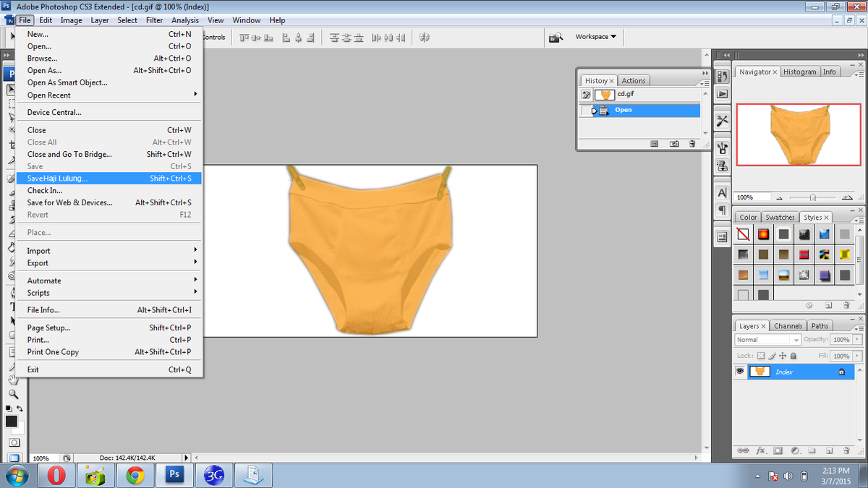Open Opera from Windows taskbar
Viewport: 868px width, 488px height.
(x=56, y=475)
